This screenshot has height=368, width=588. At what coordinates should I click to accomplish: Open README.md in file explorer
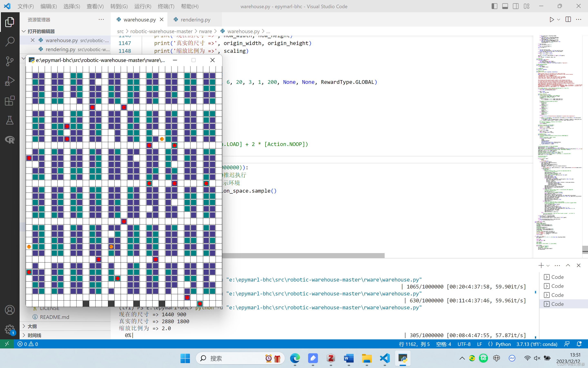tap(55, 317)
